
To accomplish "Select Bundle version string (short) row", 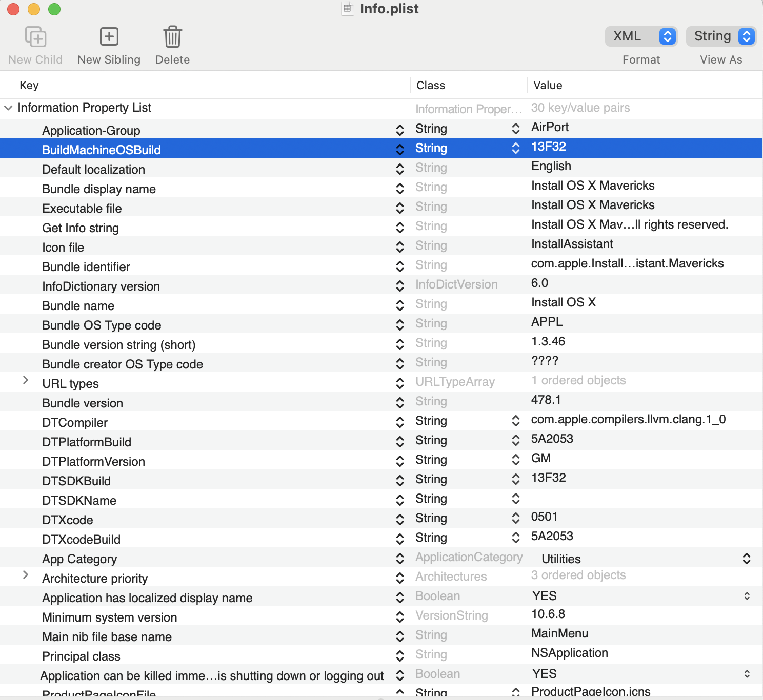I will coord(381,343).
